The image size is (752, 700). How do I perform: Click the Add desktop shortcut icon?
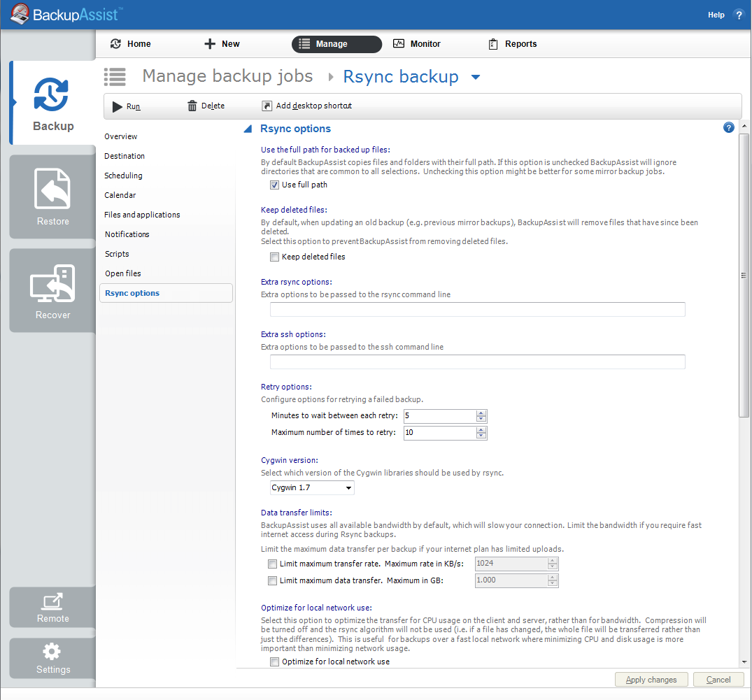267,106
